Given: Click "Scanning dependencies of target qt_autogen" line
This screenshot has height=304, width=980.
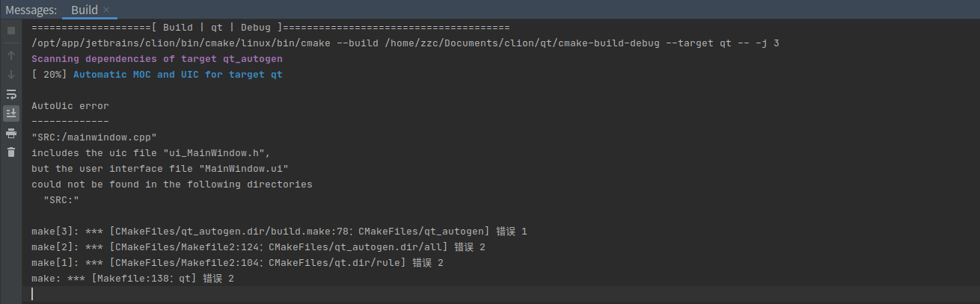Looking at the screenshot, I should (157, 59).
